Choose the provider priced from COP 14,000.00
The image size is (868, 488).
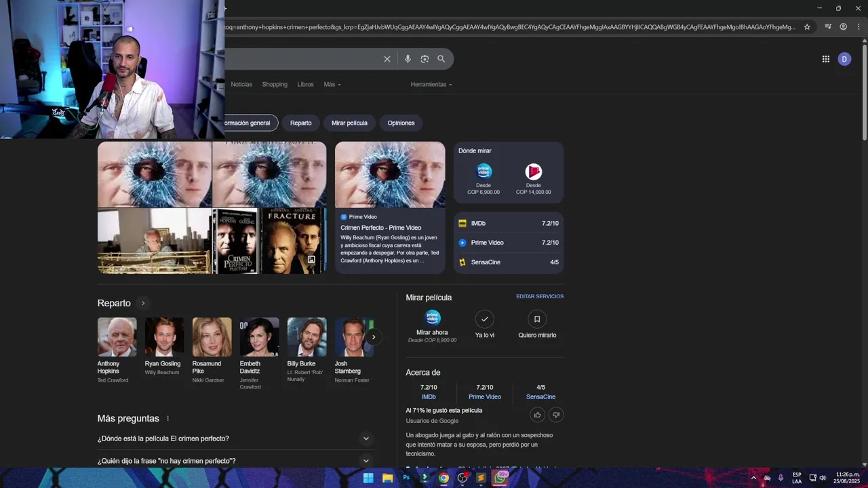click(x=534, y=179)
